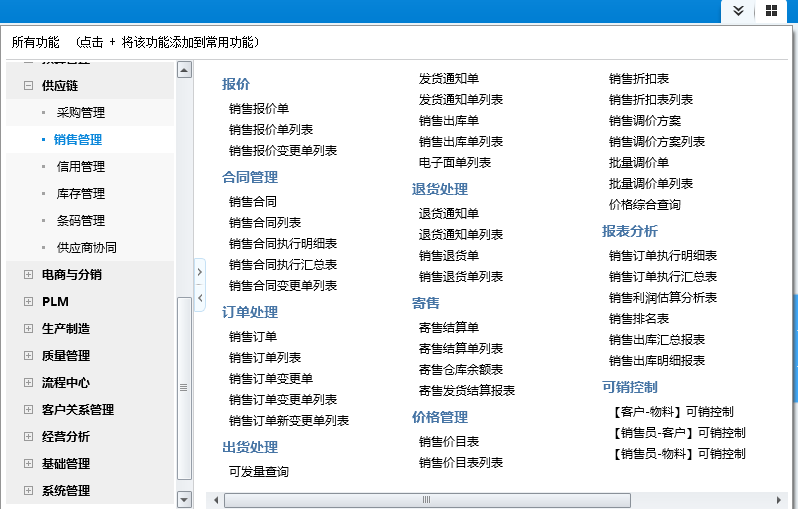Click the vertical tree scrollbar thumb
Image resolution: width=798 pixels, height=509 pixels.
coord(184,388)
